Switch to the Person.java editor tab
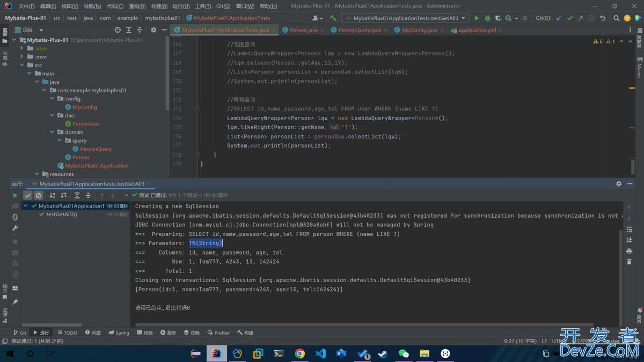This screenshot has height=362, width=644. (303, 30)
